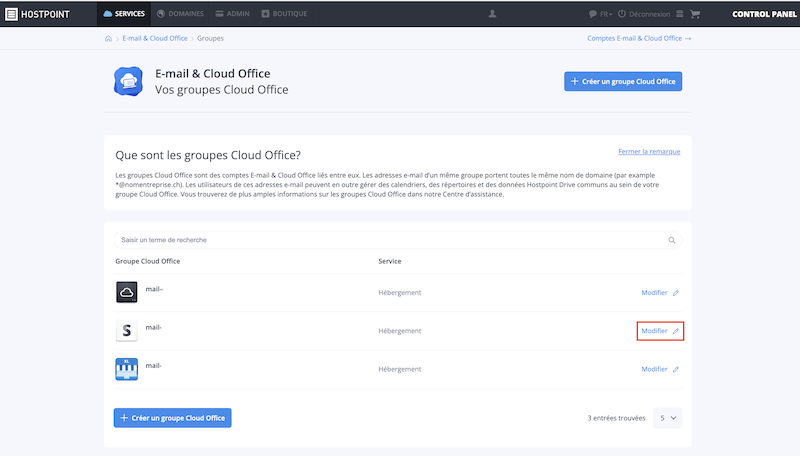Click the Control Panel label

[764, 14]
